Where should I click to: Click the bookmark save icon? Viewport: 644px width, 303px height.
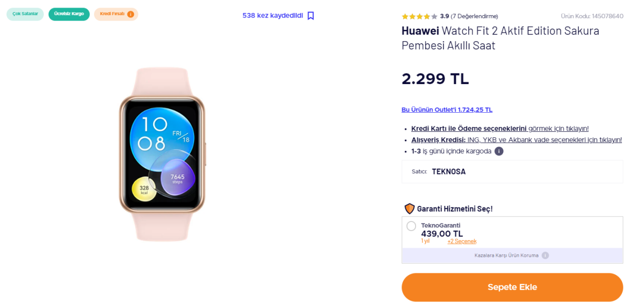coord(310,16)
